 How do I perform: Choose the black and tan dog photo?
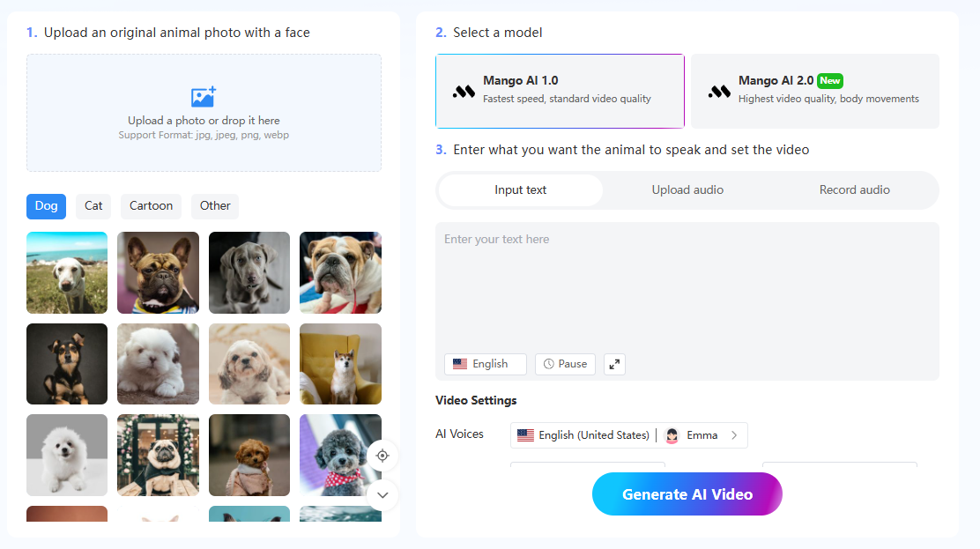(x=67, y=364)
